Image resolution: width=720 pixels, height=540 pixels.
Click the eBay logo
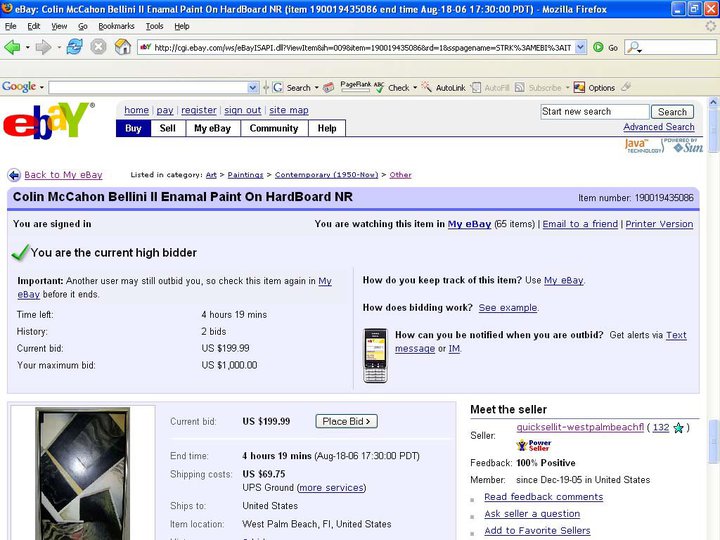point(47,120)
